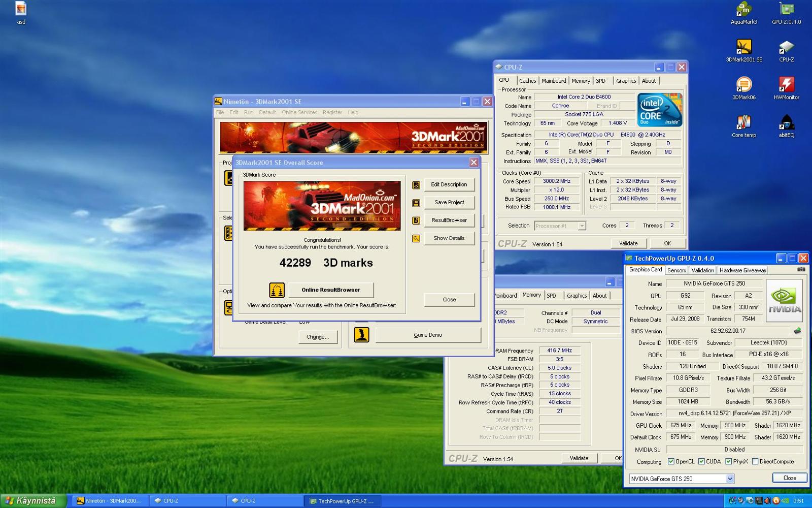Click the gear tray icon in taskbar
The height and width of the screenshot is (508, 812).
tap(750, 500)
